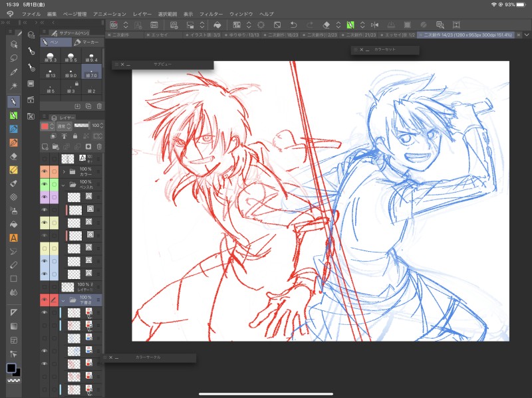Toggle visibility of top text layer
Image resolution: width=532 pixels, height=398 pixels.
(x=45, y=159)
